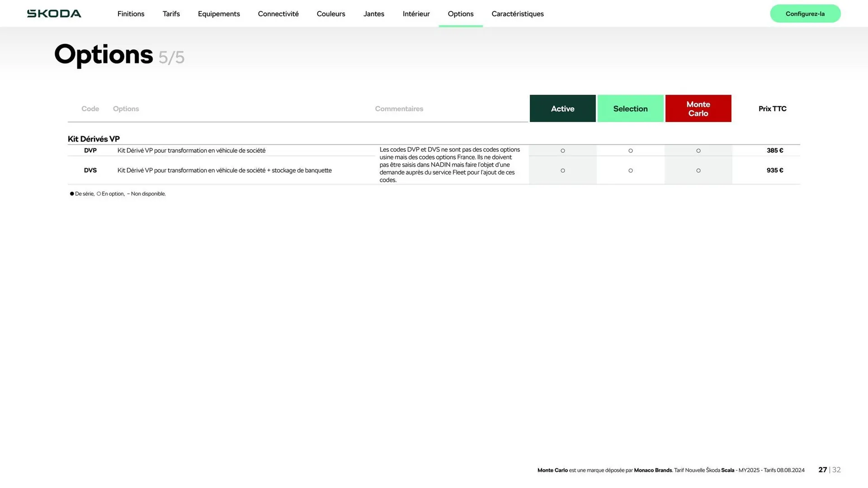Click the red Monte Carlo header
868x488 pixels.
click(698, 108)
